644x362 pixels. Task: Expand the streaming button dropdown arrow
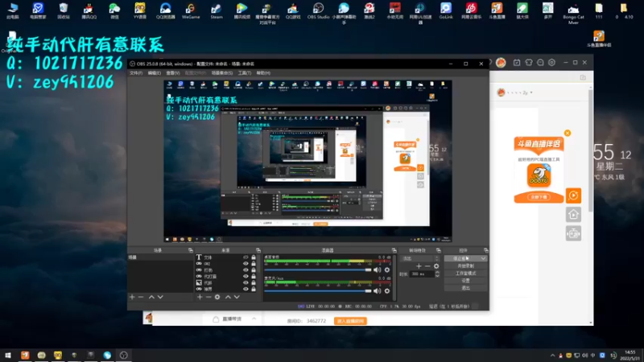pyautogui.click(x=483, y=258)
